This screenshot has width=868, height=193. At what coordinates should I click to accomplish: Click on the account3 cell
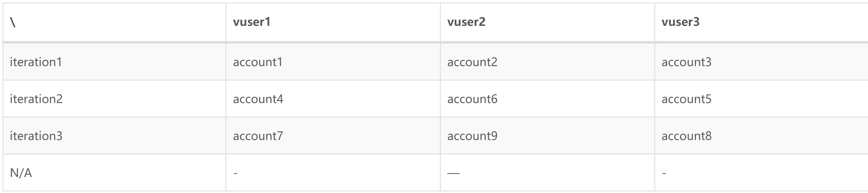pos(686,62)
